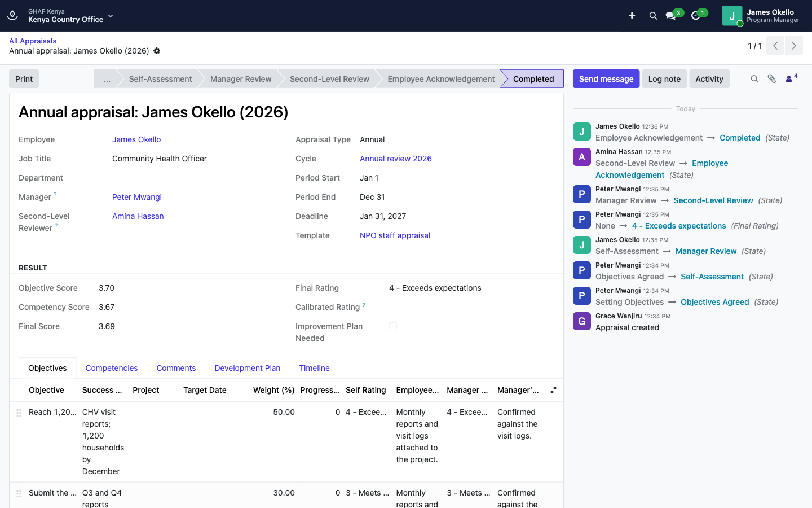This screenshot has width=812, height=508.
Task: Select the Self-Assessment stage
Action: pos(160,79)
